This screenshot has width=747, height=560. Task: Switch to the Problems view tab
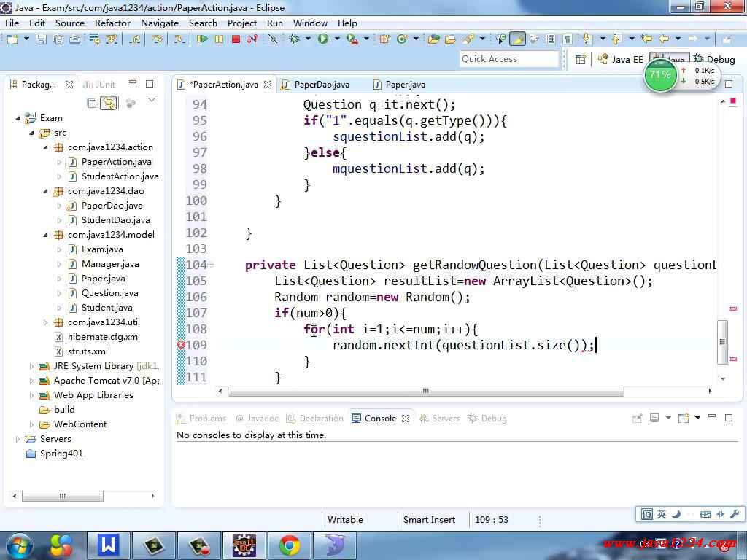pyautogui.click(x=201, y=419)
